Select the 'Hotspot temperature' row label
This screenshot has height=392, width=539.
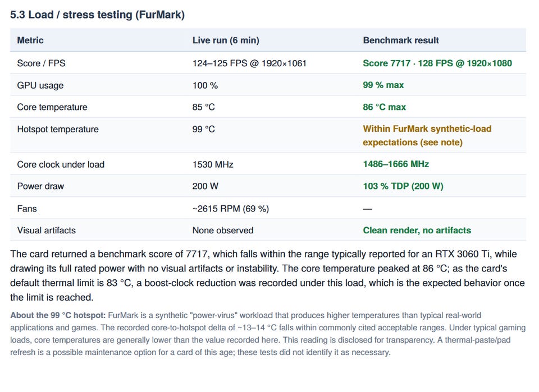click(x=58, y=129)
